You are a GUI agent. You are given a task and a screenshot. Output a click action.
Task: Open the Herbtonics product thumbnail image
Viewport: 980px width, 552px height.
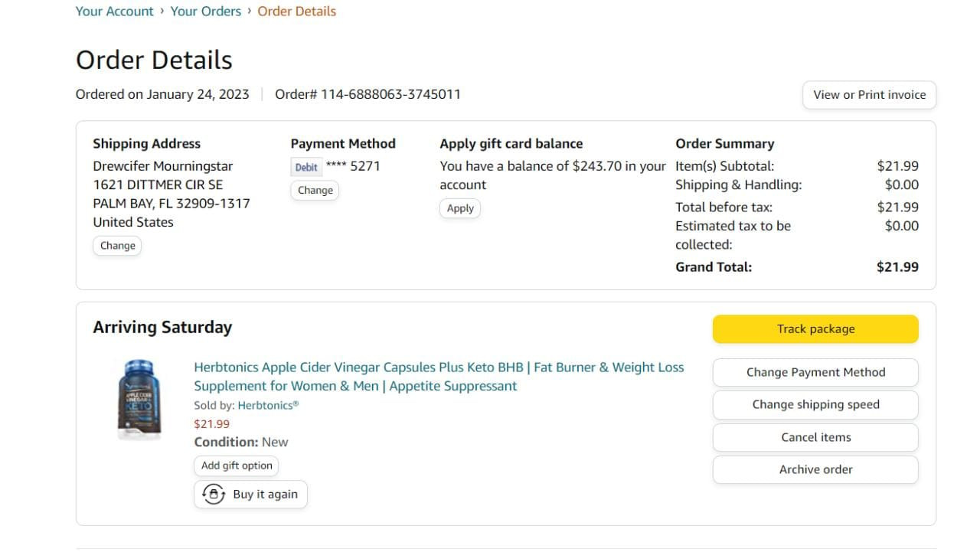click(x=139, y=400)
